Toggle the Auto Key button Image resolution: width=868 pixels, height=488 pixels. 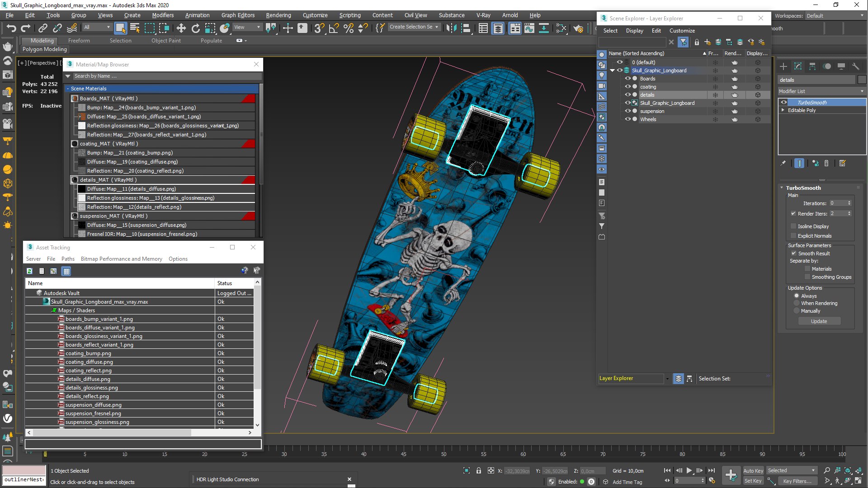pyautogui.click(x=753, y=470)
